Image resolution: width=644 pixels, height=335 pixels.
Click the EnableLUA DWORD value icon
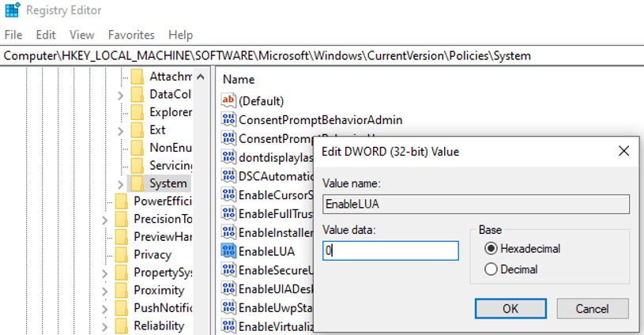pos(229,251)
